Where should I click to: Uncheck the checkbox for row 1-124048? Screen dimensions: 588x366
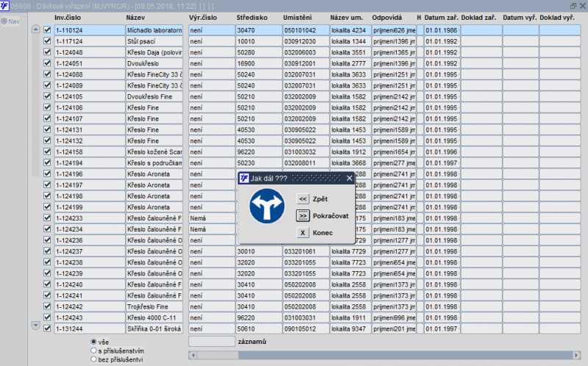[x=47, y=52]
